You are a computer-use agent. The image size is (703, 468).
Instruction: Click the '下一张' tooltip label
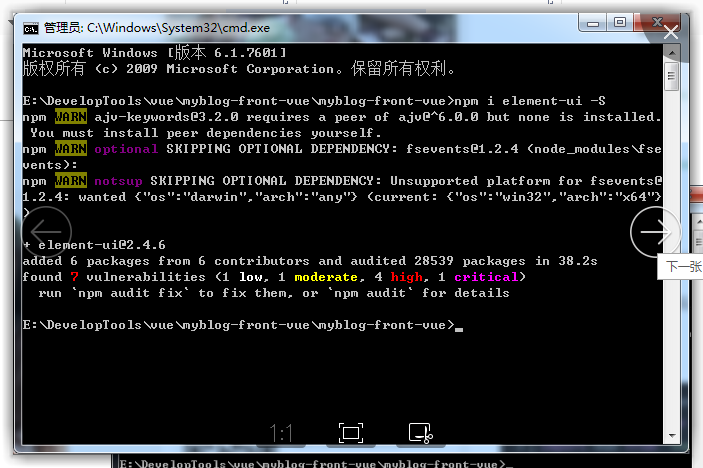[x=683, y=267]
